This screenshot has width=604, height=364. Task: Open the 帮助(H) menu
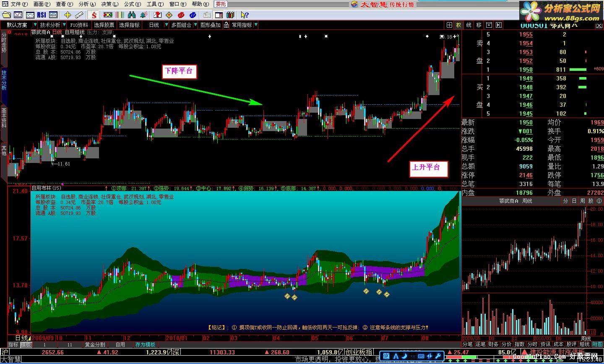(200, 4)
